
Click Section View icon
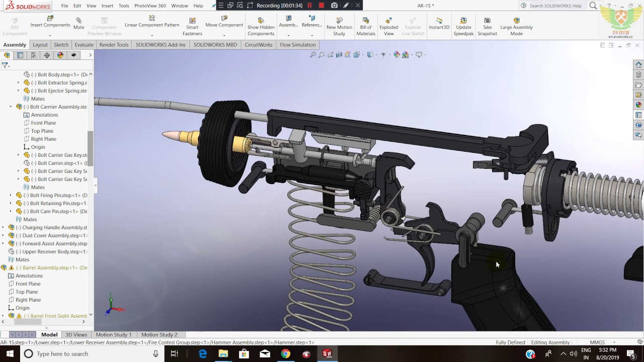point(339,55)
